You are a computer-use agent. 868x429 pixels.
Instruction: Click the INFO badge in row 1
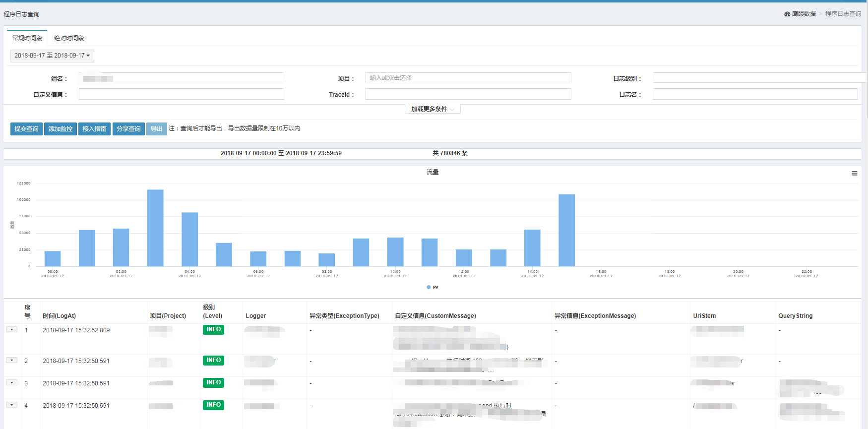coord(213,330)
